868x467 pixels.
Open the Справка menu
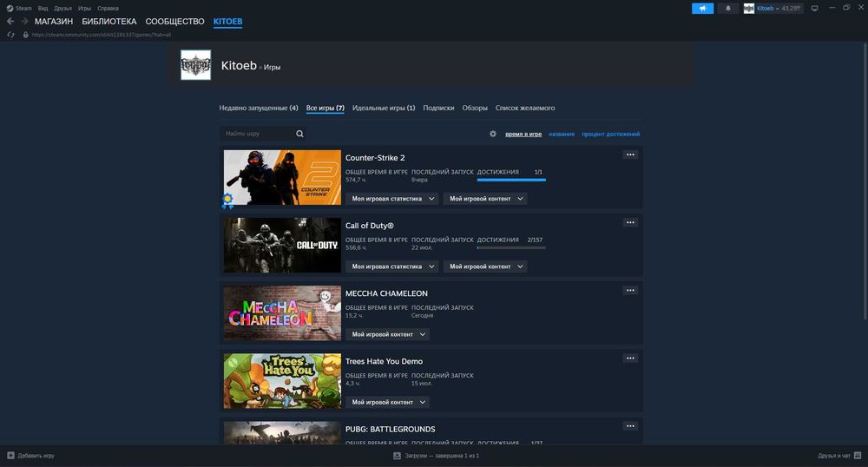(x=108, y=9)
